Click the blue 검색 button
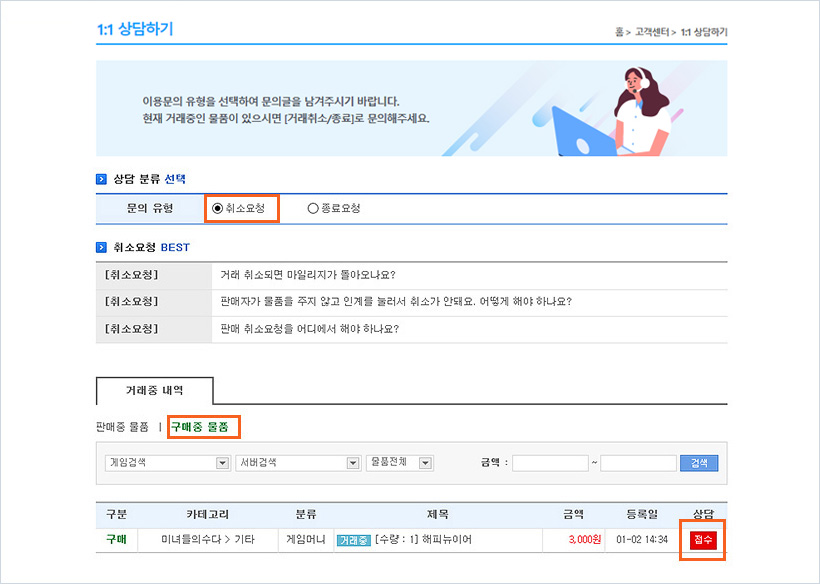Viewport: 820px width, 584px height. [699, 463]
